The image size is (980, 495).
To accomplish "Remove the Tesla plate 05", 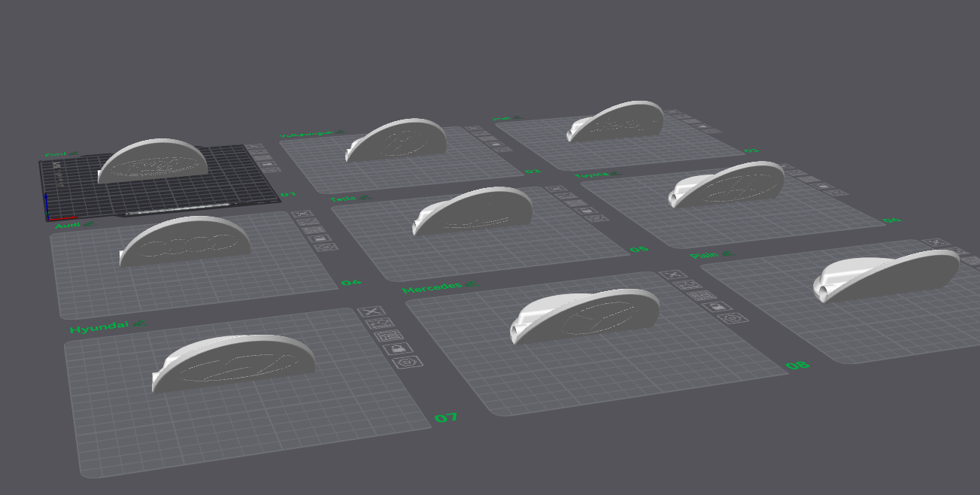I will pos(555,190).
